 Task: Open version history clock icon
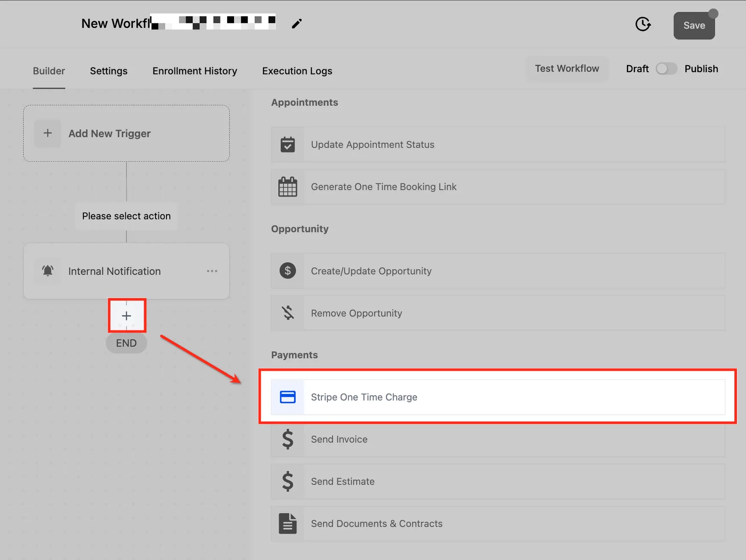643,24
